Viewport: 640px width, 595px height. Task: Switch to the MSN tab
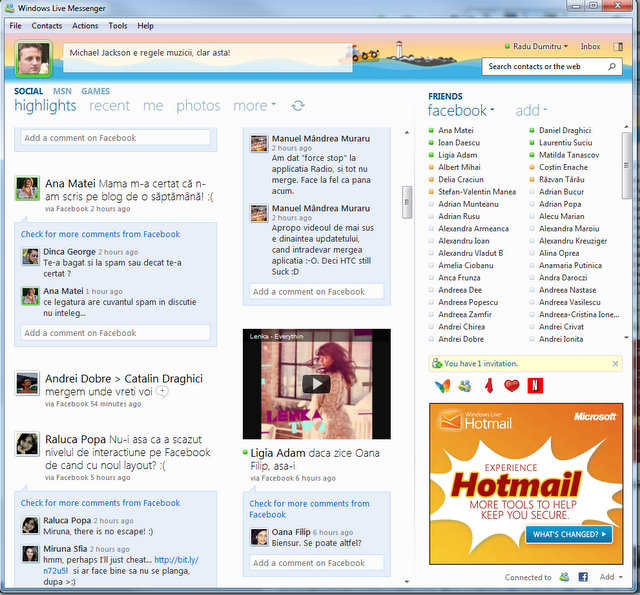pos(62,91)
